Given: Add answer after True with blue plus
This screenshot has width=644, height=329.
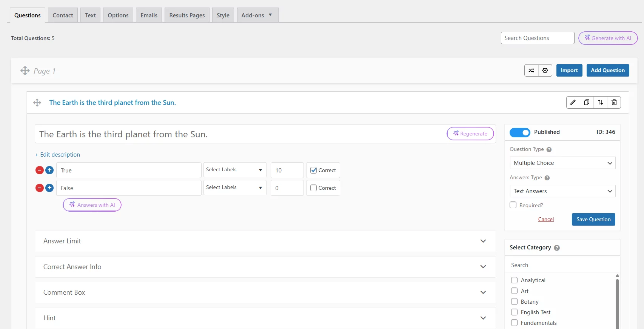Looking at the screenshot, I should (49, 170).
